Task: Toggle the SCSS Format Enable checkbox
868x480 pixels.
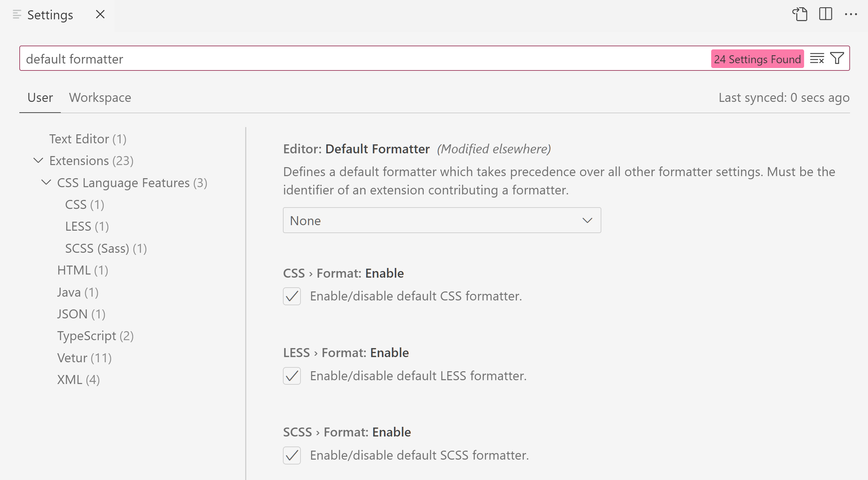Action: (292, 454)
